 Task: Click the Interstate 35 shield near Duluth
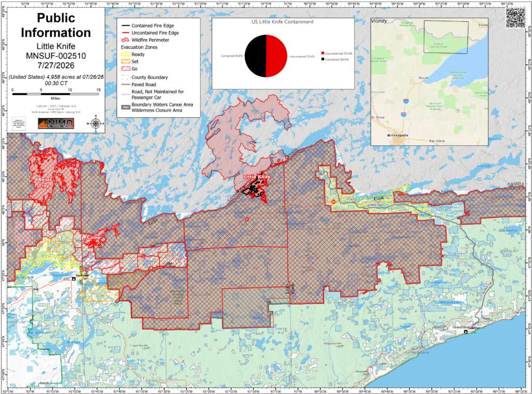pos(406,101)
